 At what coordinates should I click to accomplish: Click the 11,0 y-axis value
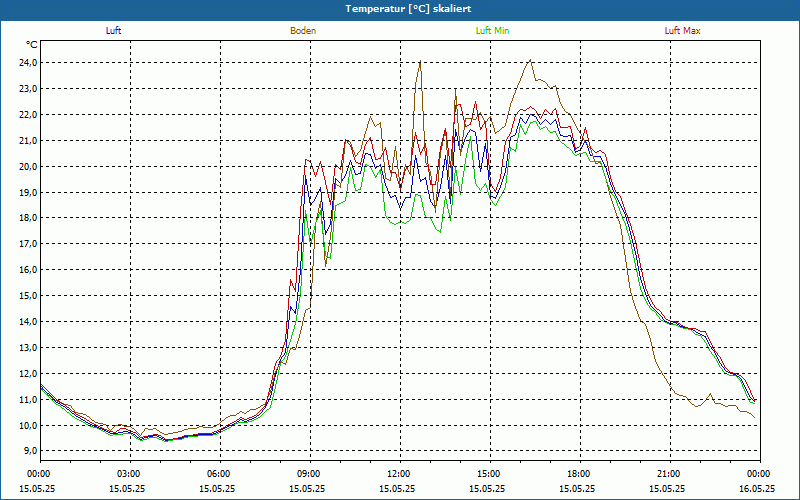(28, 400)
